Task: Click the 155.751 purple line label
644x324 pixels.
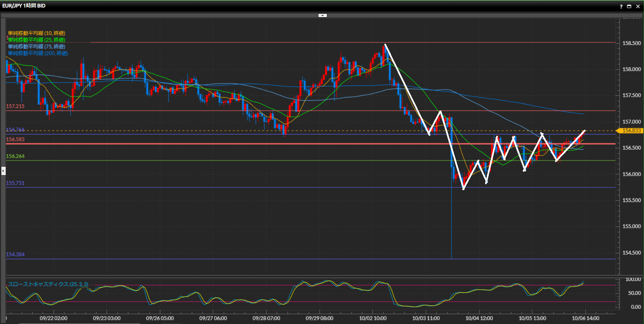Action: point(15,183)
